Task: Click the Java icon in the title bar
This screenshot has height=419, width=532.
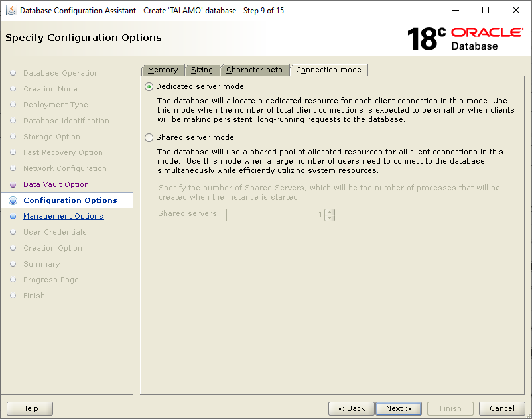Action: point(11,11)
